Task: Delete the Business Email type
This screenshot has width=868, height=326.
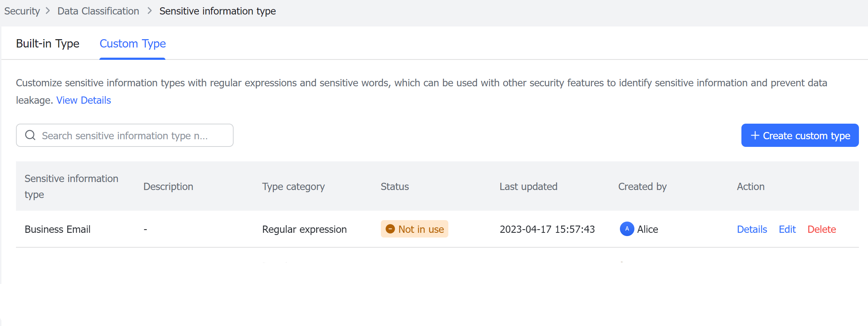Action: [x=822, y=229]
